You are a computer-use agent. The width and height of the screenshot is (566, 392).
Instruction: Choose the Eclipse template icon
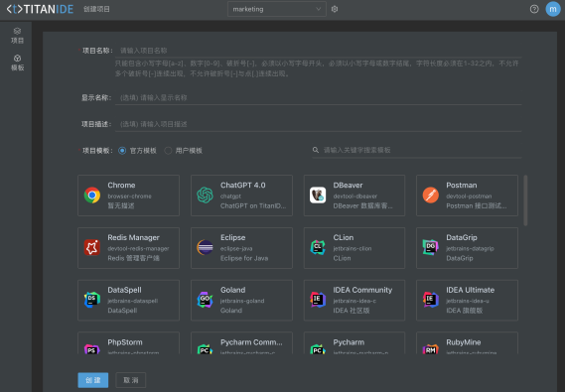(x=205, y=247)
